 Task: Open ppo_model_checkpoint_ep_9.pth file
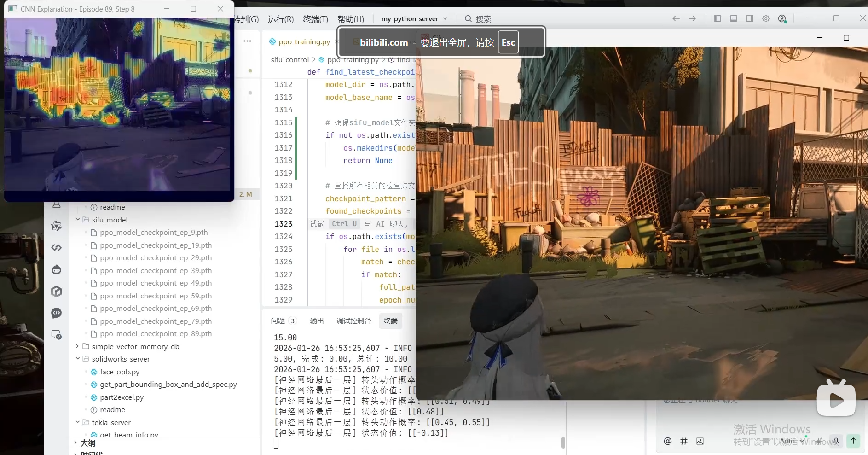[154, 233]
